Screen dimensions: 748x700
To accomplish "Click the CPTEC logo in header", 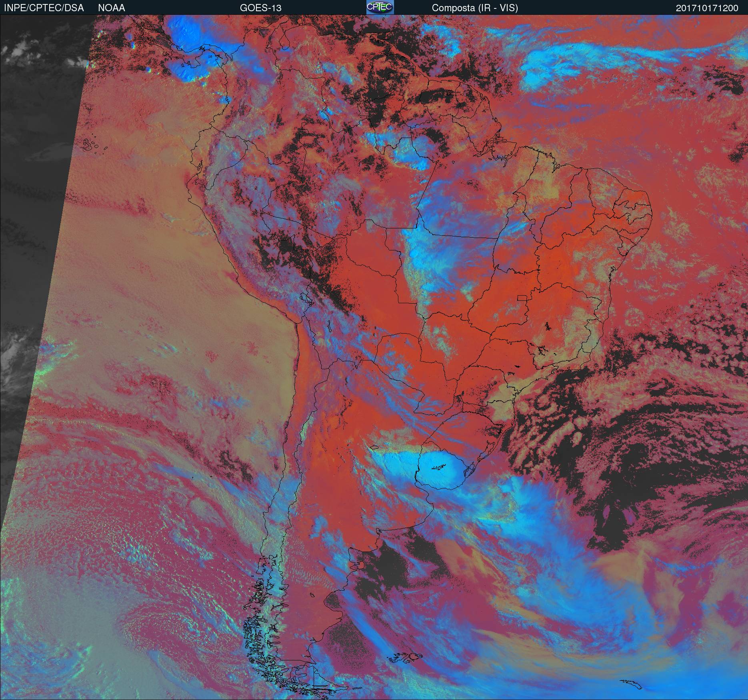I will (380, 8).
